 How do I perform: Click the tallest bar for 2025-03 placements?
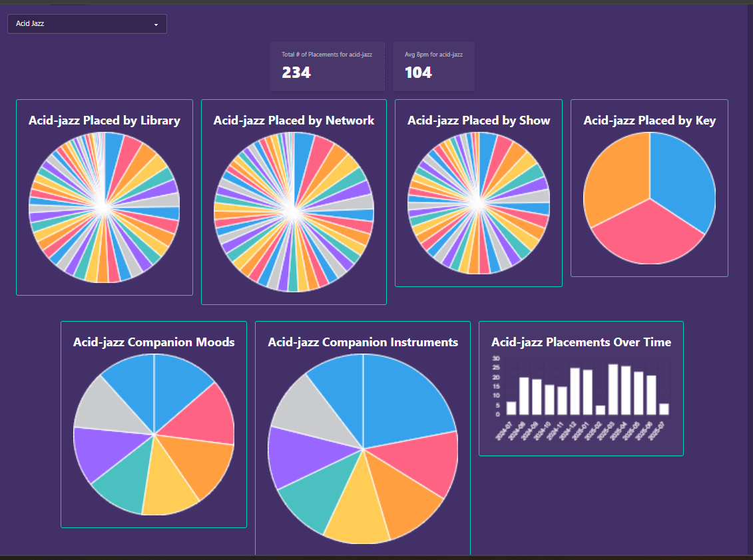click(613, 390)
